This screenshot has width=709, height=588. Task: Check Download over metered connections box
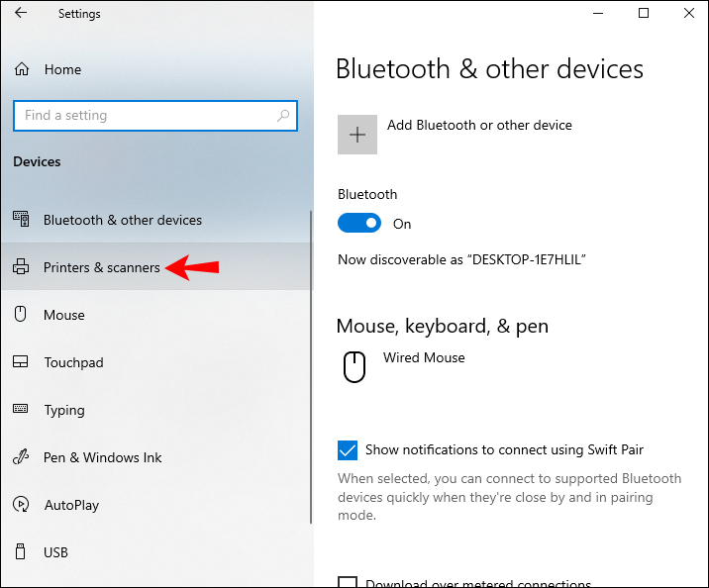pyautogui.click(x=348, y=584)
